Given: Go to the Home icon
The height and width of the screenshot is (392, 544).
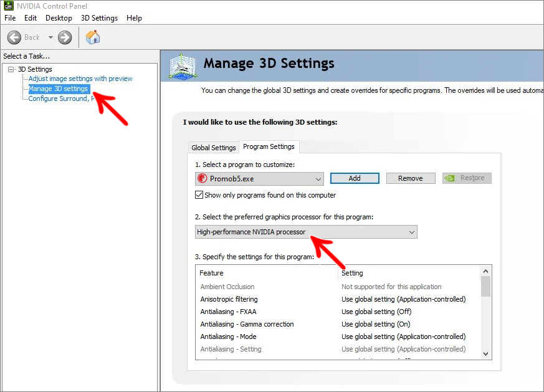Looking at the screenshot, I should coord(93,37).
